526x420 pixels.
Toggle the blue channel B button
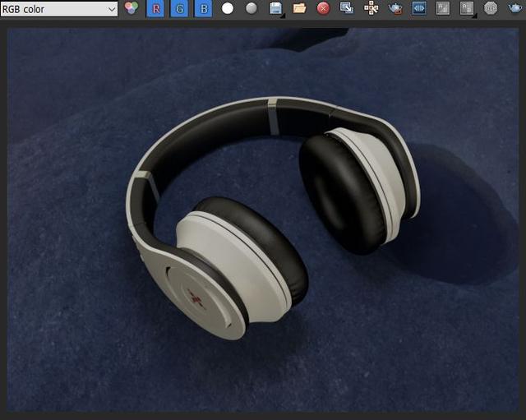pyautogui.click(x=203, y=9)
